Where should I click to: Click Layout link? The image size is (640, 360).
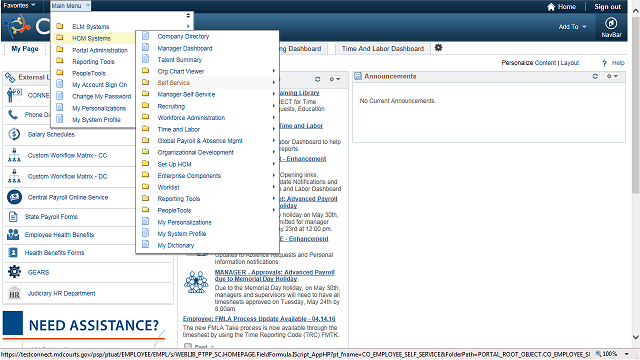pyautogui.click(x=570, y=63)
